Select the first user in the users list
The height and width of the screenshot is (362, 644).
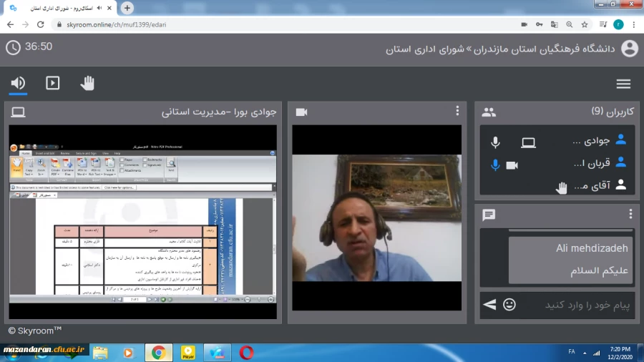(587, 142)
